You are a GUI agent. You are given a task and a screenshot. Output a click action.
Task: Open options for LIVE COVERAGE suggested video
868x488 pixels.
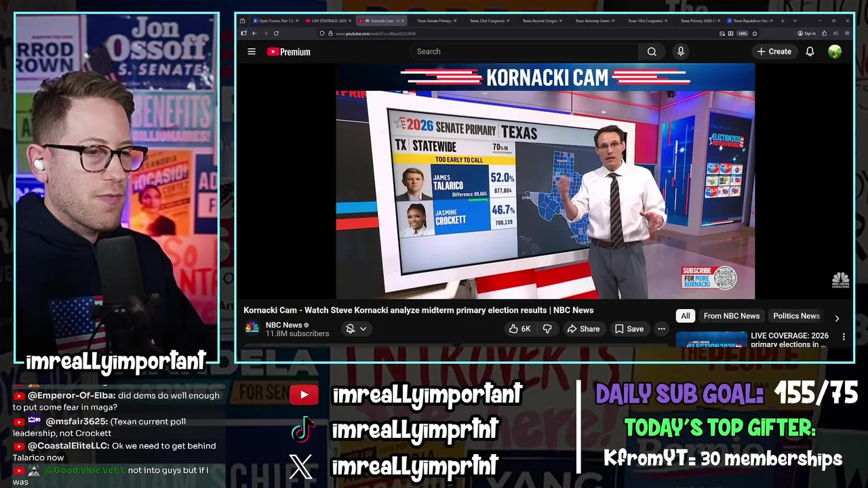pos(844,337)
